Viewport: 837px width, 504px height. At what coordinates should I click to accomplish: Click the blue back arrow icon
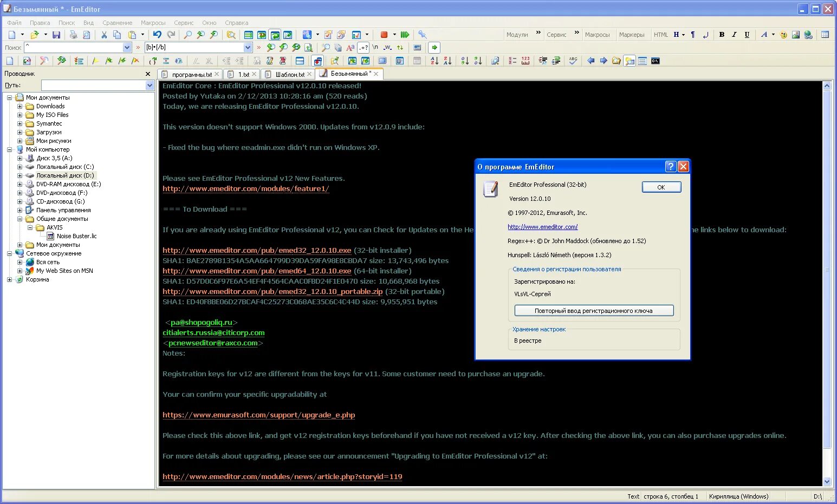(x=591, y=61)
